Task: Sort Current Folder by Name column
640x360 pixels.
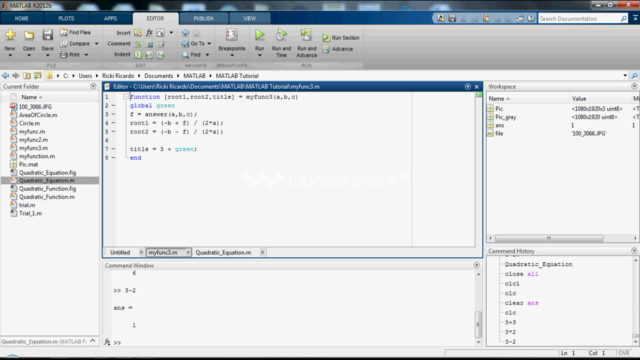Action: coord(32,97)
